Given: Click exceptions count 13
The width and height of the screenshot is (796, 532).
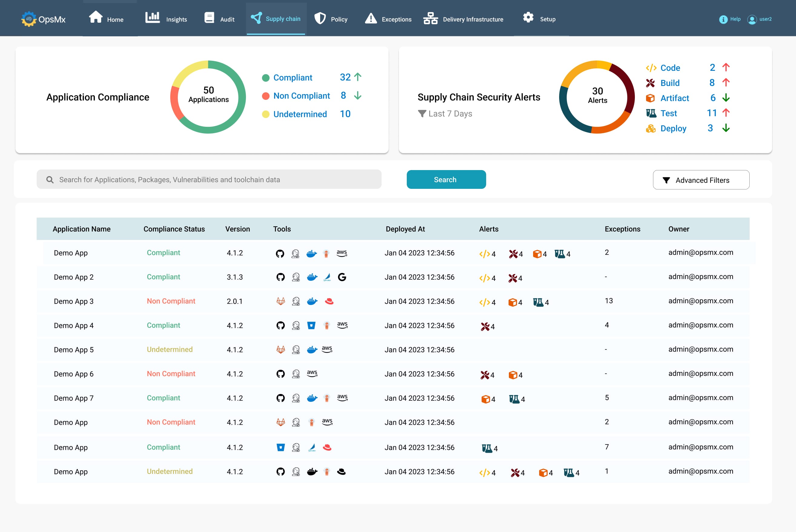Looking at the screenshot, I should point(609,301).
